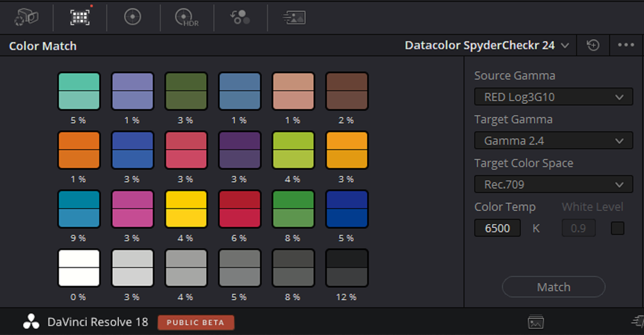644x335 pixels.
Task: Open the Target Color Space Rec.709 dropdown
Action: (553, 184)
